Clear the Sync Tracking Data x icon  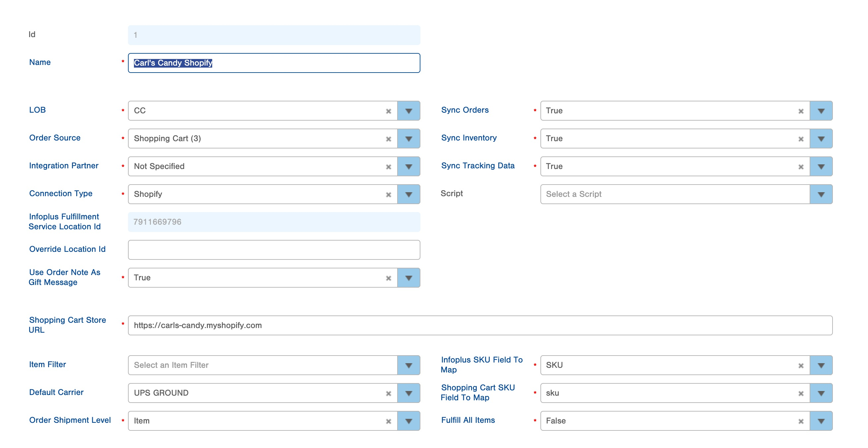(801, 167)
